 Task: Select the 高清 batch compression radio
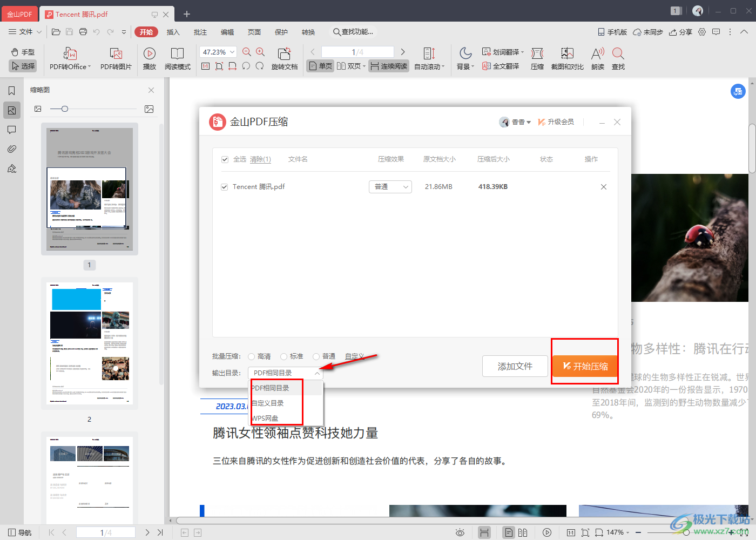pyautogui.click(x=251, y=356)
